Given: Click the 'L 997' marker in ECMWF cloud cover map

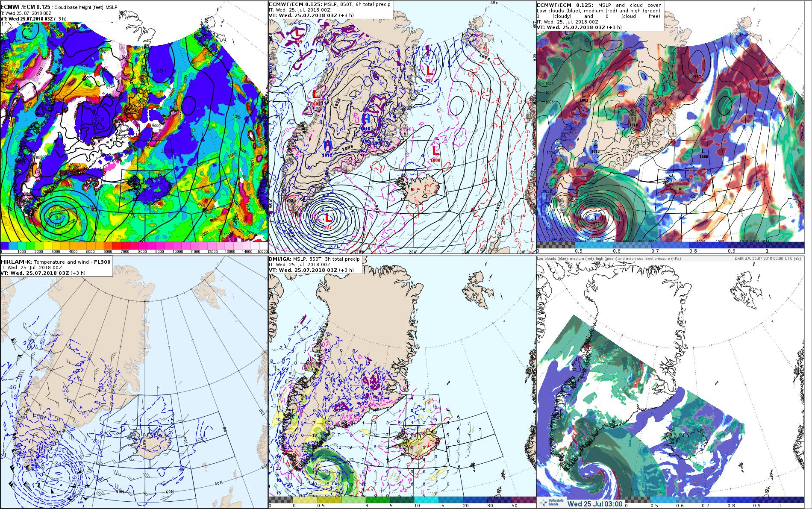Looking at the screenshot, I should (697, 73).
